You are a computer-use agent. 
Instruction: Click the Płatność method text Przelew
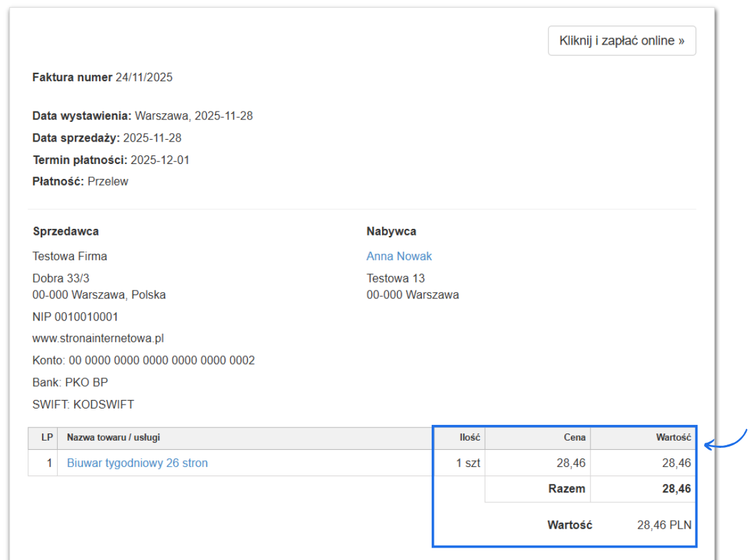[108, 182]
